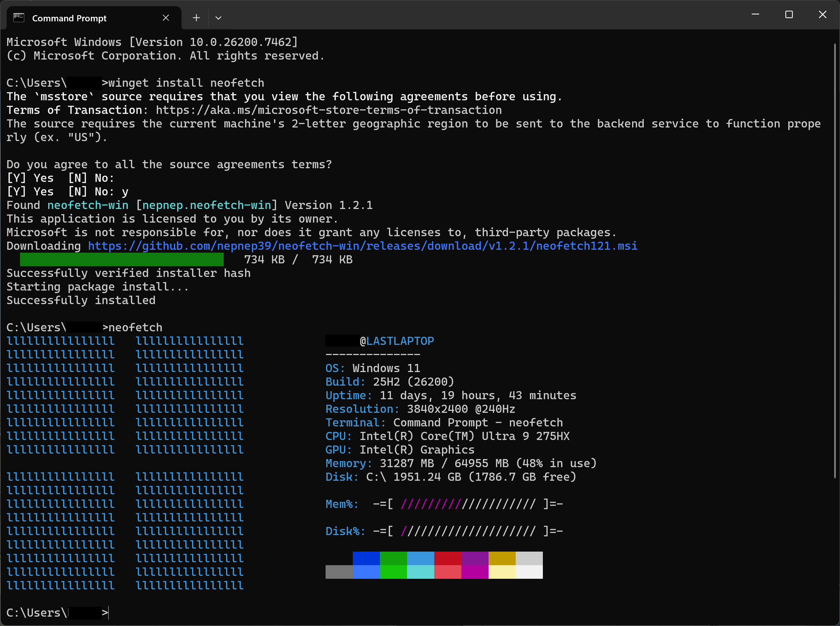840x626 pixels.
Task: Click the Mem% usage bar
Action: coord(468,504)
